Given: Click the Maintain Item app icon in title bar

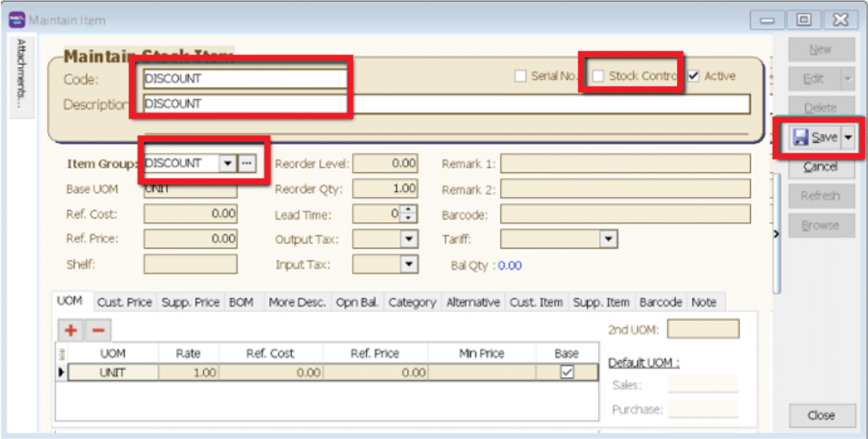Looking at the screenshot, I should 17,20.
